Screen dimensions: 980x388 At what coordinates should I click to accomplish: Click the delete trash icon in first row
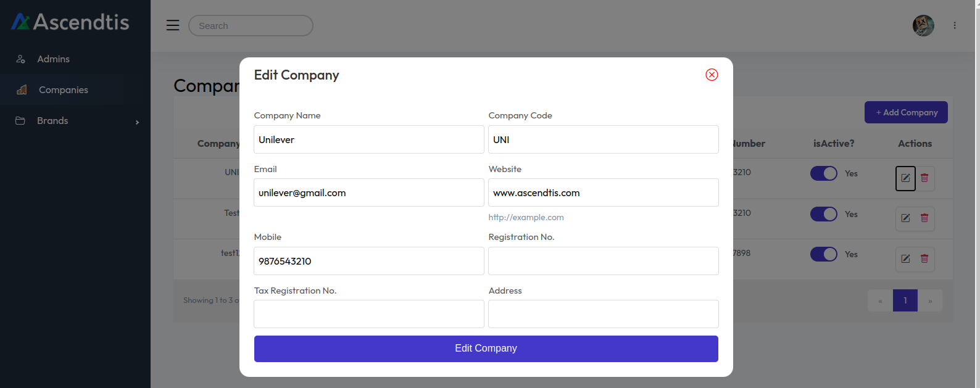coord(924,178)
